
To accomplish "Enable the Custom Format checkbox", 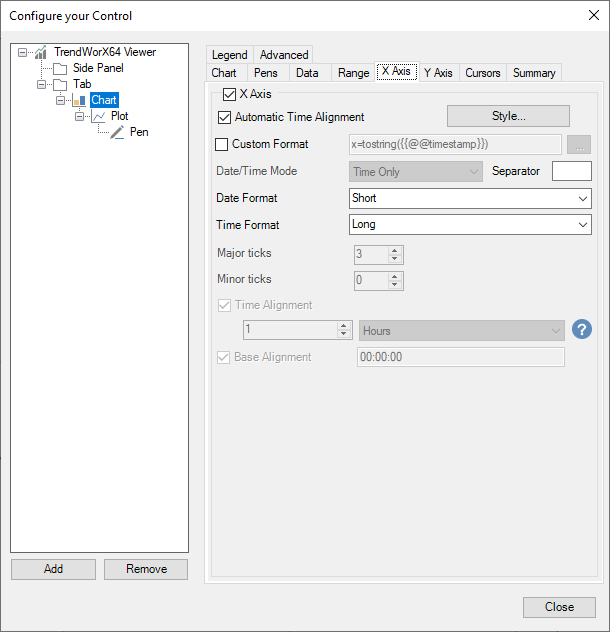I will click(x=222, y=144).
